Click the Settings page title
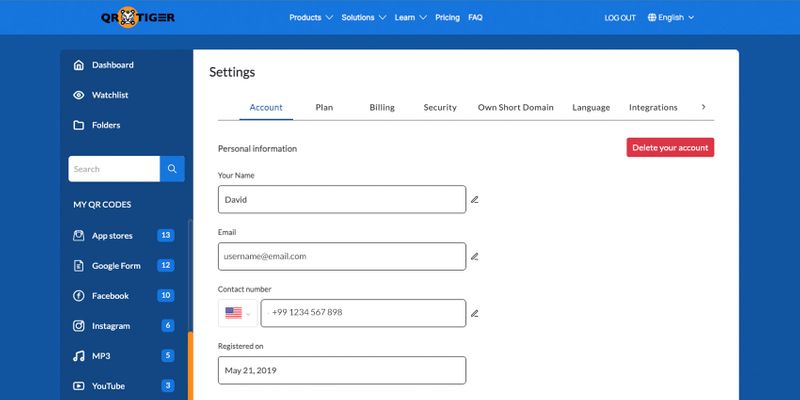 pos(232,72)
